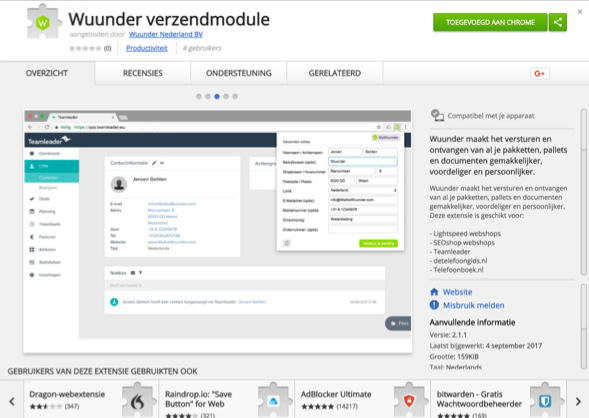Click the compatible device check icon
589x418 pixels.
[x=437, y=115]
